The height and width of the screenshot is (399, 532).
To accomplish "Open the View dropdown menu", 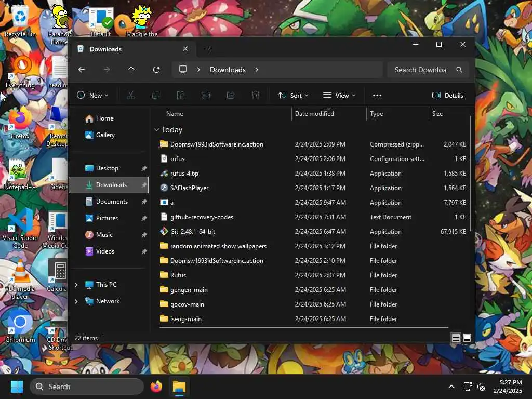I will [x=339, y=96].
